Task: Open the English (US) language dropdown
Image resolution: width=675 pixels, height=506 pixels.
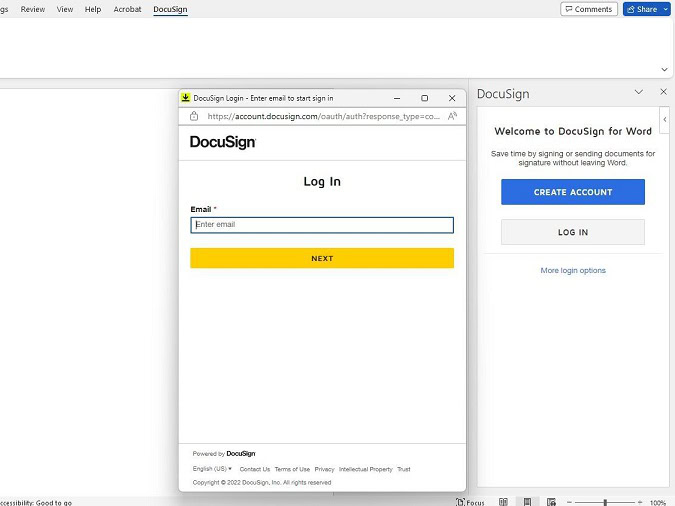Action: (212, 469)
